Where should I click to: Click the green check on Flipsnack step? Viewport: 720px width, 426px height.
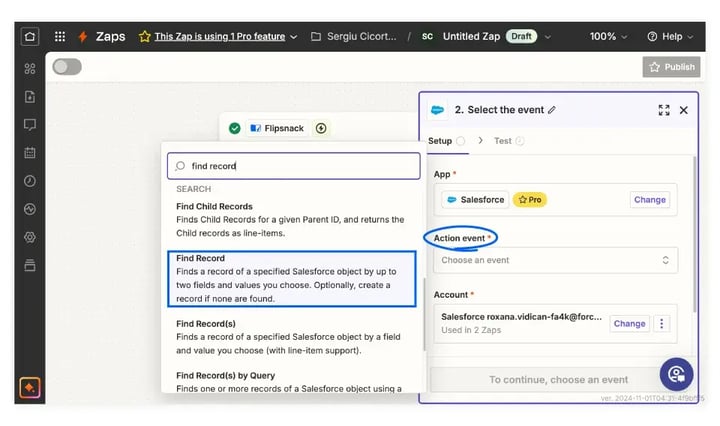(x=235, y=128)
